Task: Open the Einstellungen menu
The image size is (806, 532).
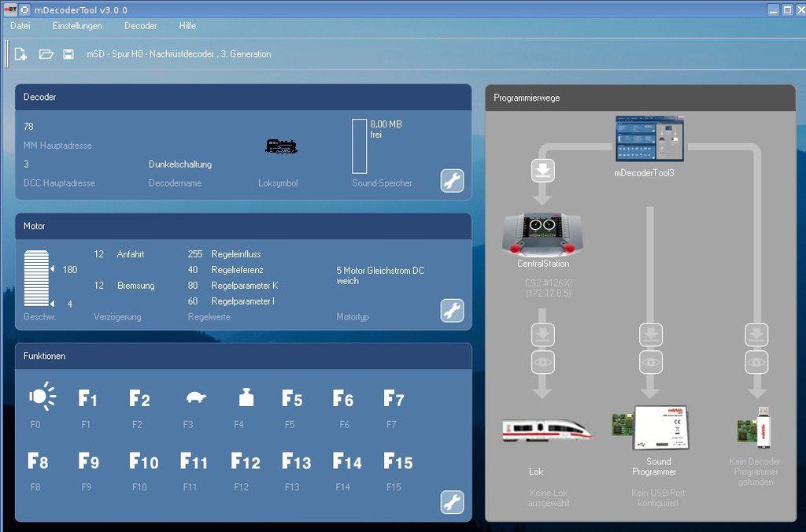Action: pos(77,26)
